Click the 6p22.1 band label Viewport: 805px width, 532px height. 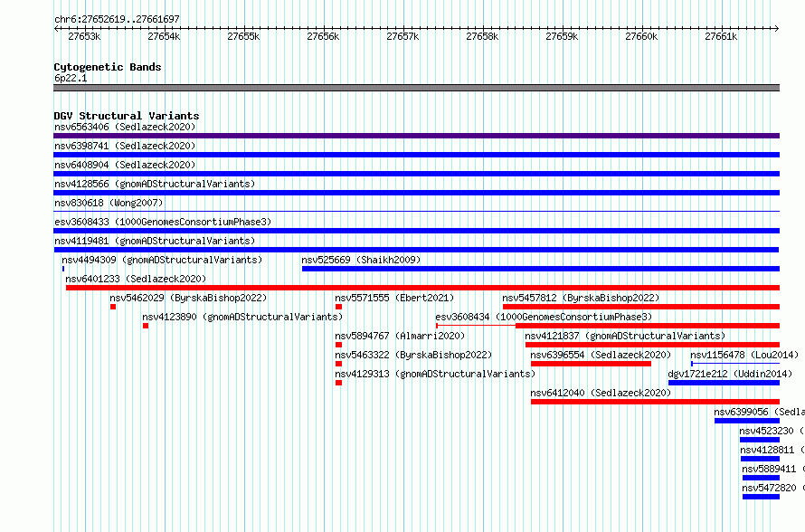coord(71,78)
